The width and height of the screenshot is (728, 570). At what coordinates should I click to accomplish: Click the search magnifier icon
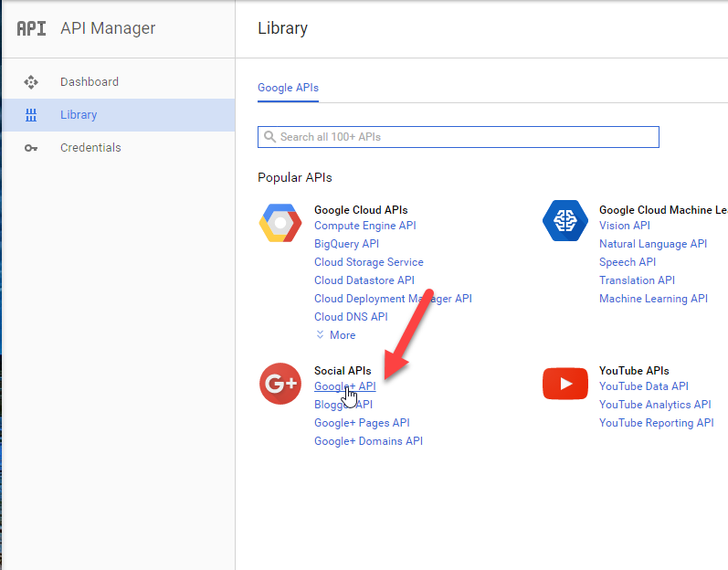coord(269,136)
